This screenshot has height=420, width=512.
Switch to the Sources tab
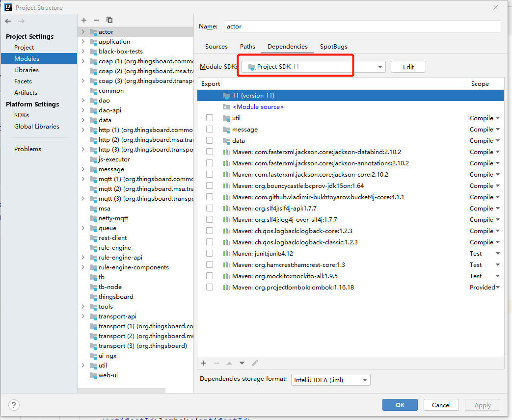click(x=216, y=46)
